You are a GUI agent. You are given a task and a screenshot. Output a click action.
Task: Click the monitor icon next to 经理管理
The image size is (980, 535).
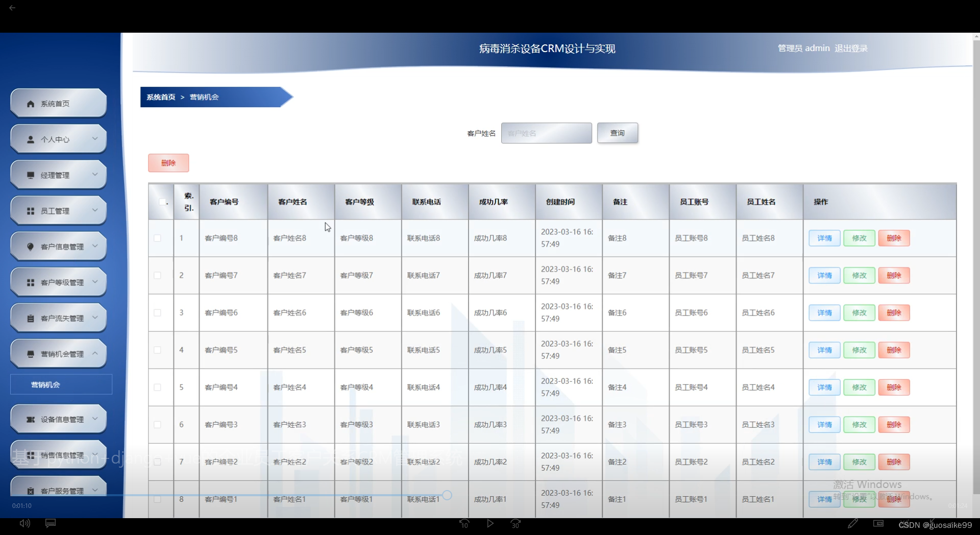pos(30,175)
